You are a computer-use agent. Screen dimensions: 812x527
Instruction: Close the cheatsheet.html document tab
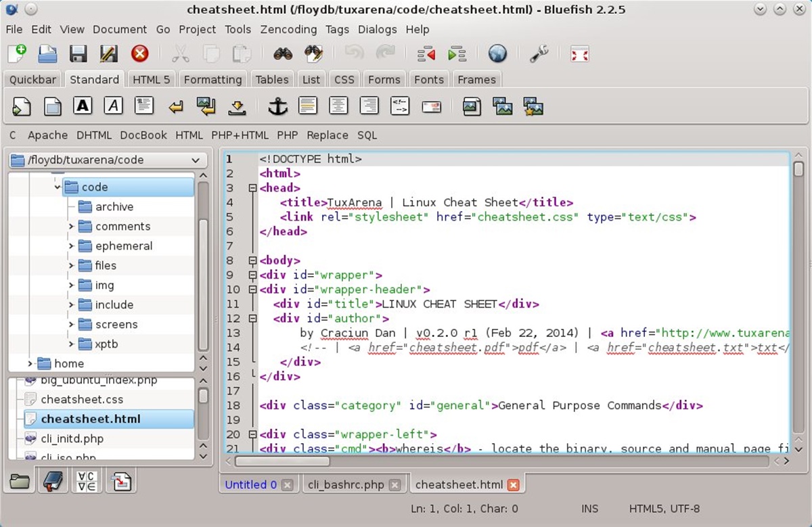click(514, 485)
